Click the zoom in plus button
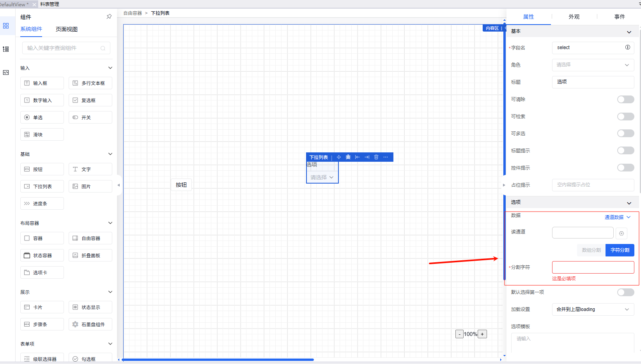The height and width of the screenshot is (364, 641). [482, 334]
